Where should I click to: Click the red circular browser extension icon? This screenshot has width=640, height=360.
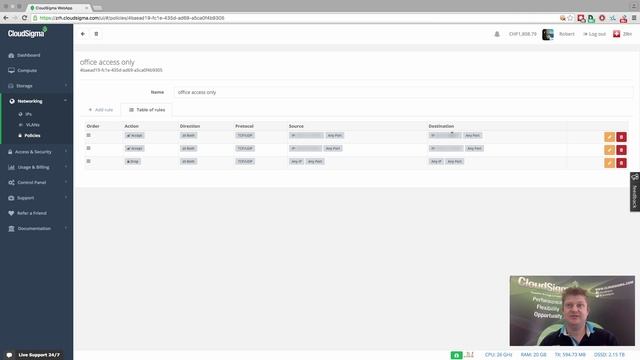(x=602, y=18)
